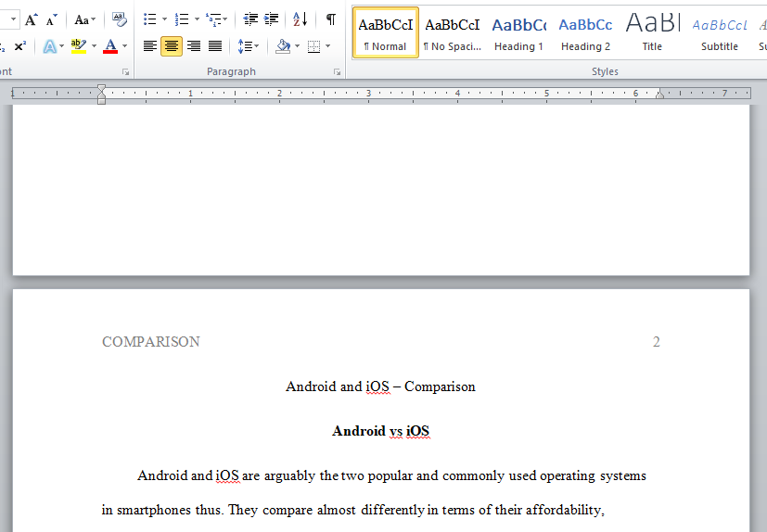
Task: Align text to the right
Action: [x=194, y=46]
